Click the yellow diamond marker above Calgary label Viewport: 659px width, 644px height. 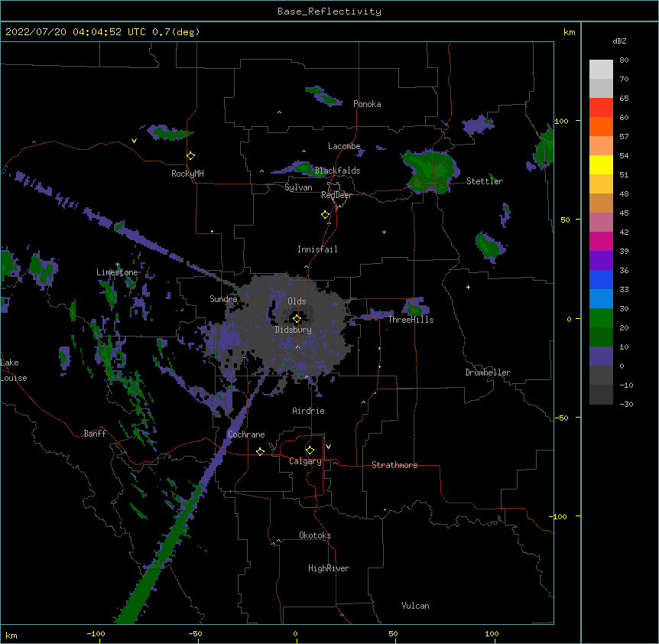tap(310, 450)
